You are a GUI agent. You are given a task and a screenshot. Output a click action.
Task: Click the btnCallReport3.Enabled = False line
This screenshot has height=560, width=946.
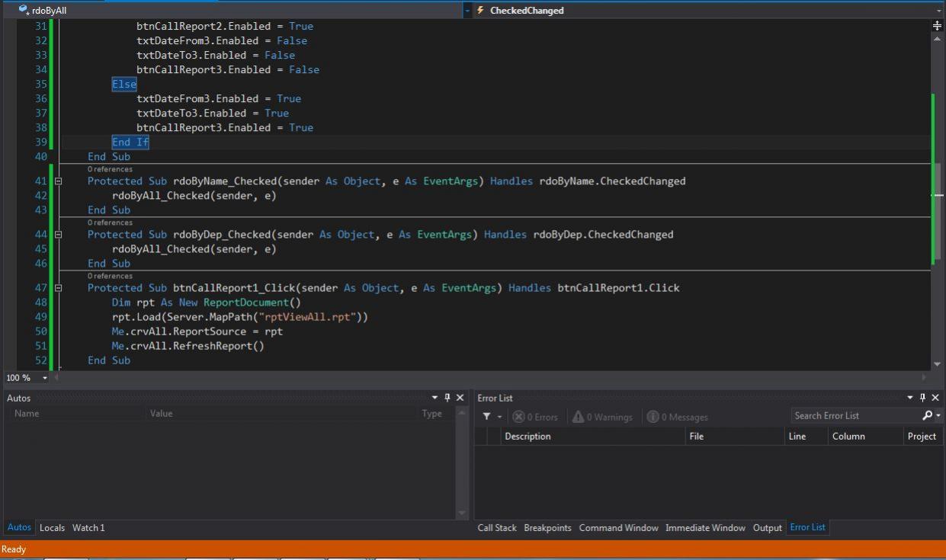coord(228,69)
